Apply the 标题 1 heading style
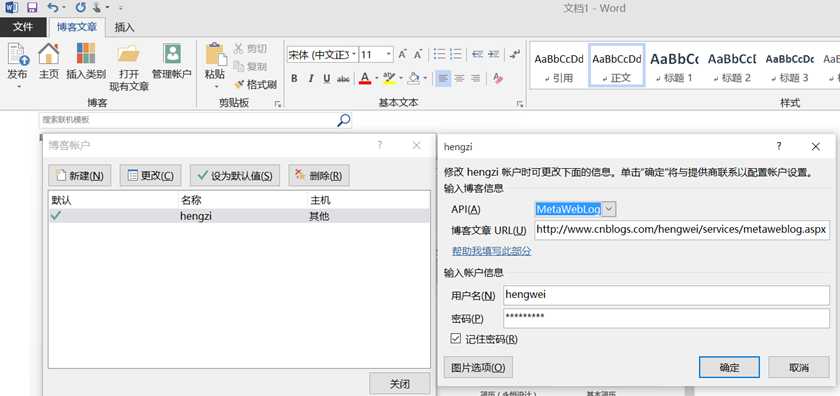Viewport: 840px width, 396px height. coord(674,66)
